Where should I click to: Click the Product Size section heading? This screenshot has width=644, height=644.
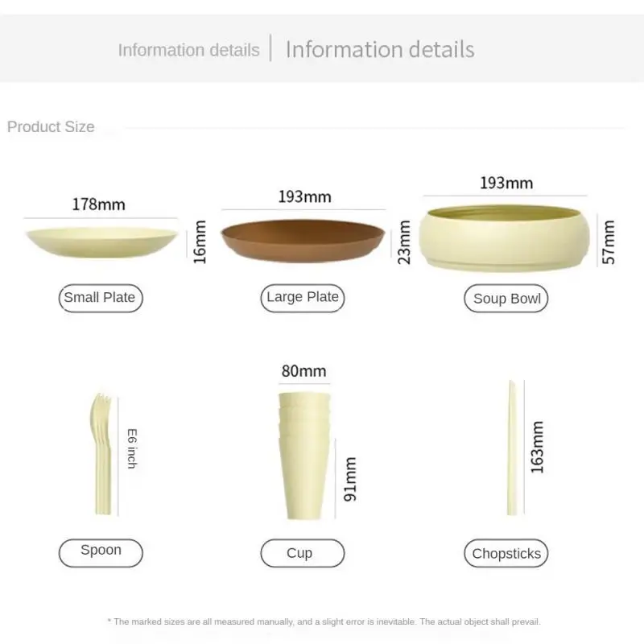pyautogui.click(x=51, y=126)
